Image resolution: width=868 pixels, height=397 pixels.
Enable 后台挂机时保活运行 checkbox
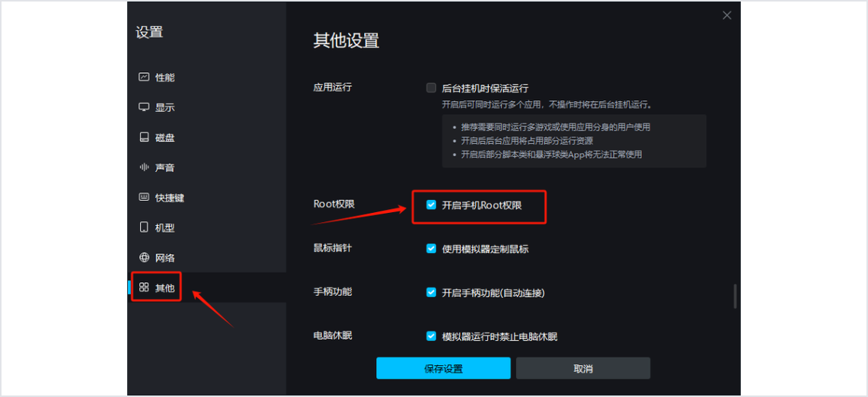point(431,87)
